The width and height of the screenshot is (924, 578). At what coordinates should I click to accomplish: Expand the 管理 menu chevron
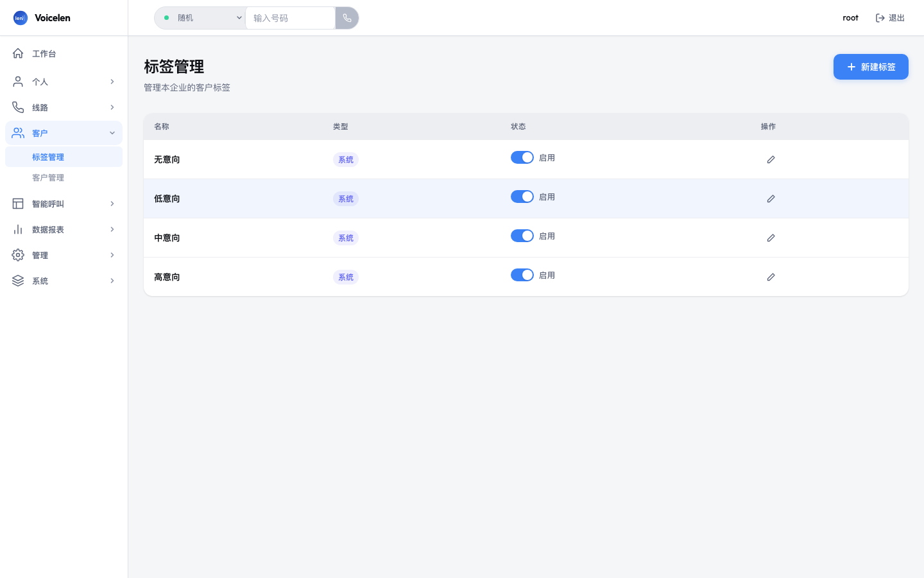[112, 255]
